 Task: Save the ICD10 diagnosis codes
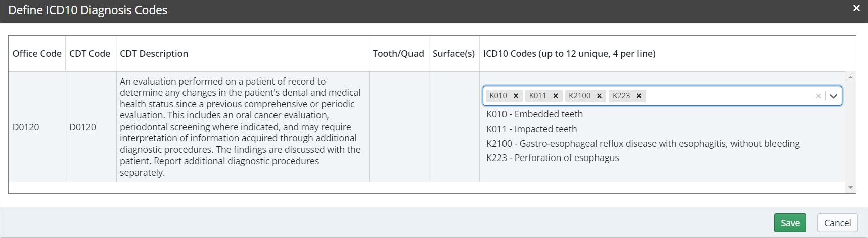click(790, 223)
